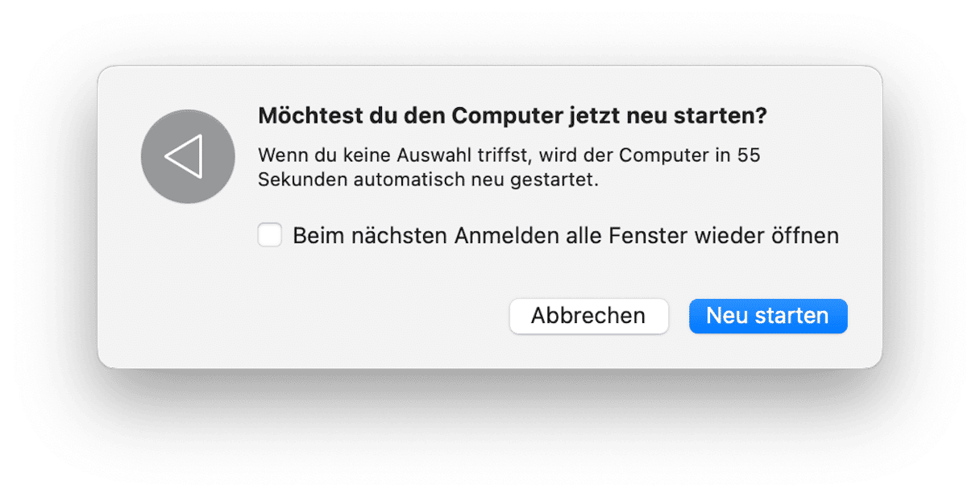
Task: Toggle the "alle Fenster wieder öffnen" checkbox
Action: 270,235
